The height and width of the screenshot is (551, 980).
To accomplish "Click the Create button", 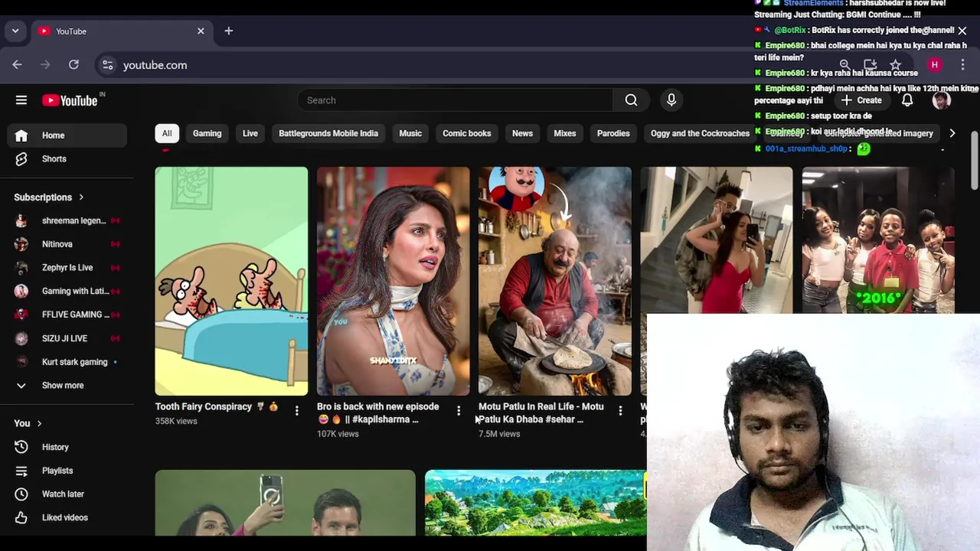I will click(861, 100).
